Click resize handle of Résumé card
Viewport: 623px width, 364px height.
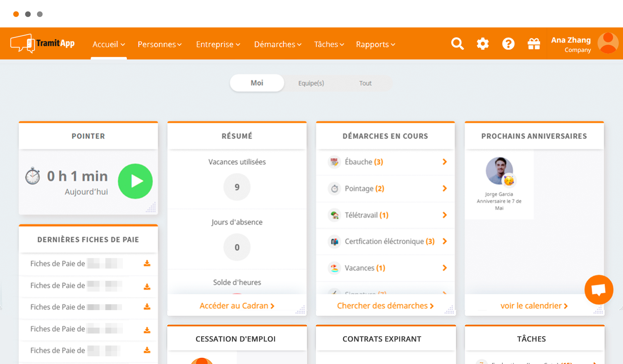coord(300,309)
